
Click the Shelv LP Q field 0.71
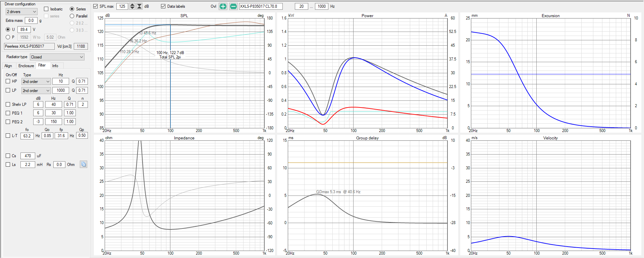70,104
